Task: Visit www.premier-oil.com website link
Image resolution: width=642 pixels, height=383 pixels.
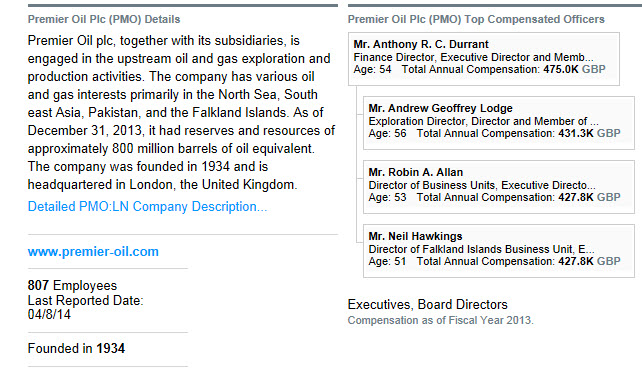Action: [93, 252]
